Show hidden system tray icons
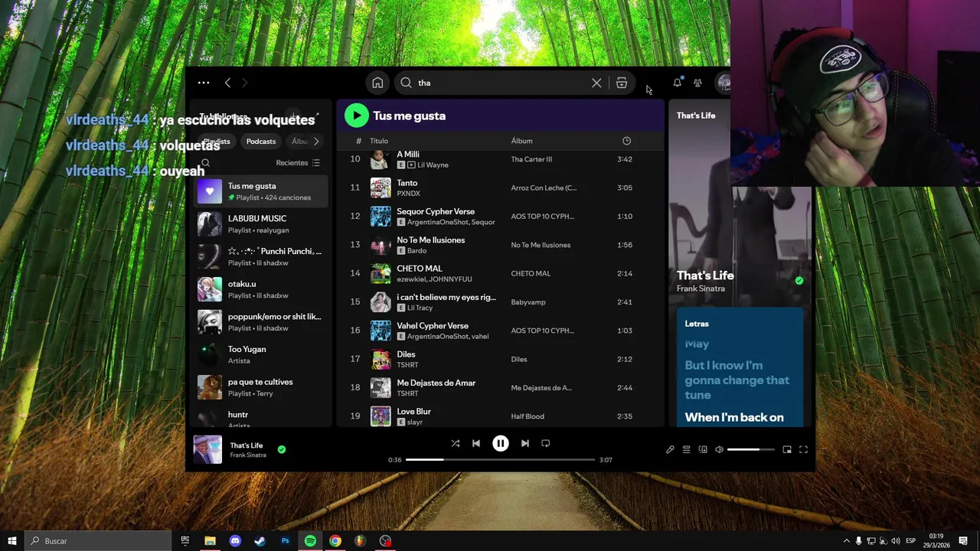This screenshot has height=551, width=980. point(846,541)
